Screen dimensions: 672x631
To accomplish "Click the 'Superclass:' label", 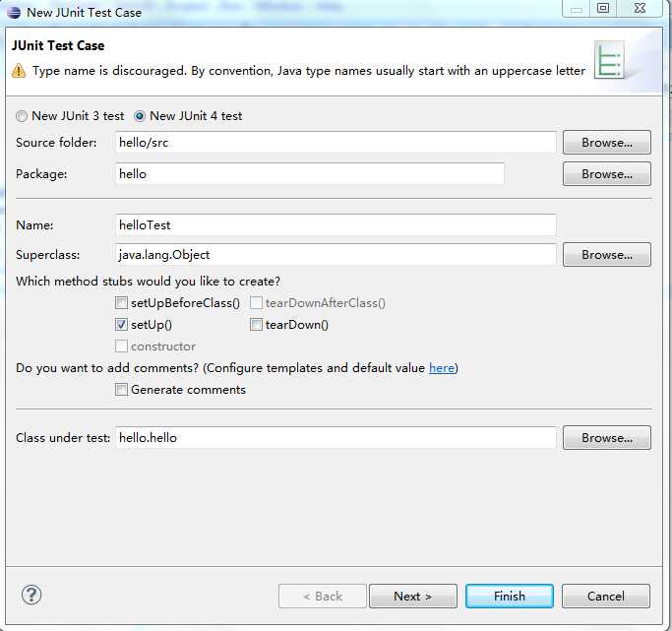I will 47,255.
